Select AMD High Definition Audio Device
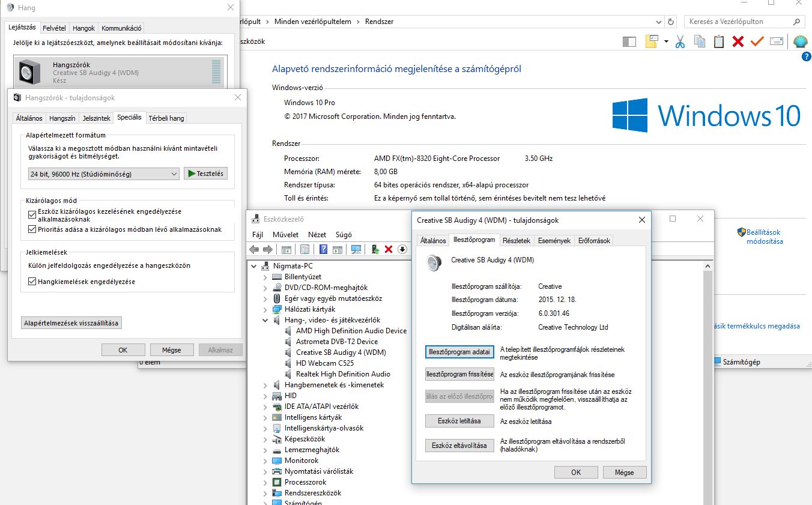This screenshot has width=812, height=505. click(351, 331)
